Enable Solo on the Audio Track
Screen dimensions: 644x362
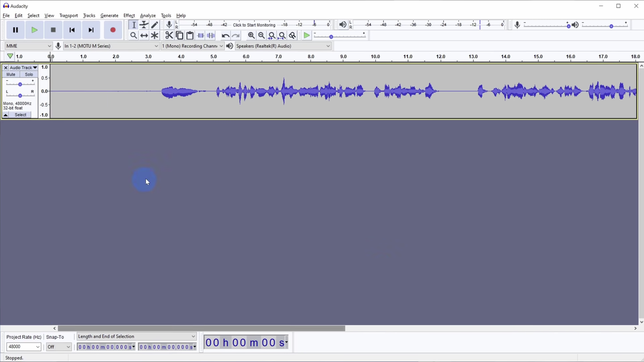pyautogui.click(x=29, y=74)
